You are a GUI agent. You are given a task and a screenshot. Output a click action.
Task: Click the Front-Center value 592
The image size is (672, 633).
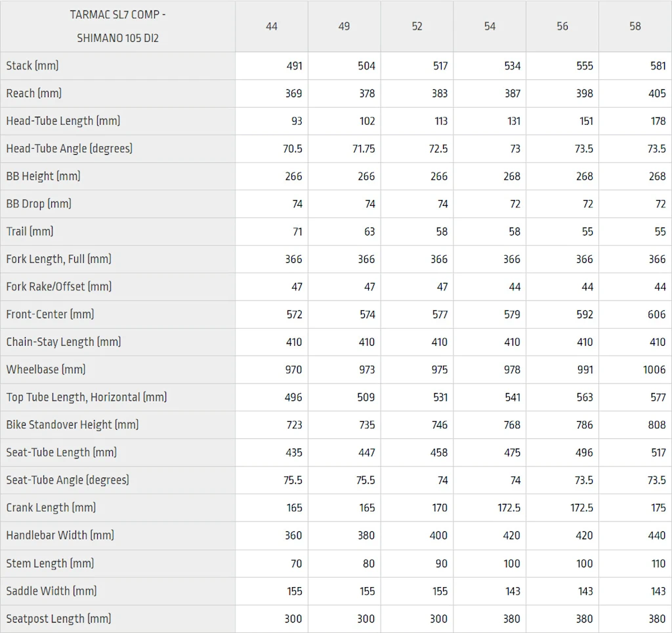584,314
